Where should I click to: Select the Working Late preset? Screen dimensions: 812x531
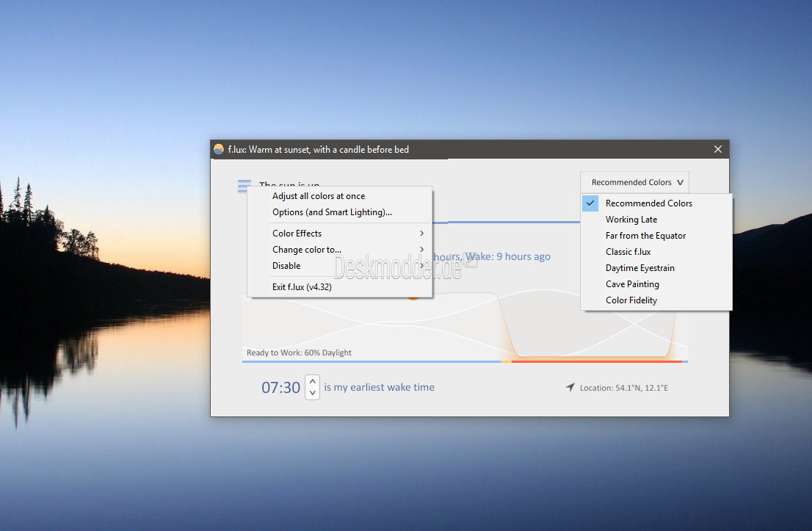(656, 219)
